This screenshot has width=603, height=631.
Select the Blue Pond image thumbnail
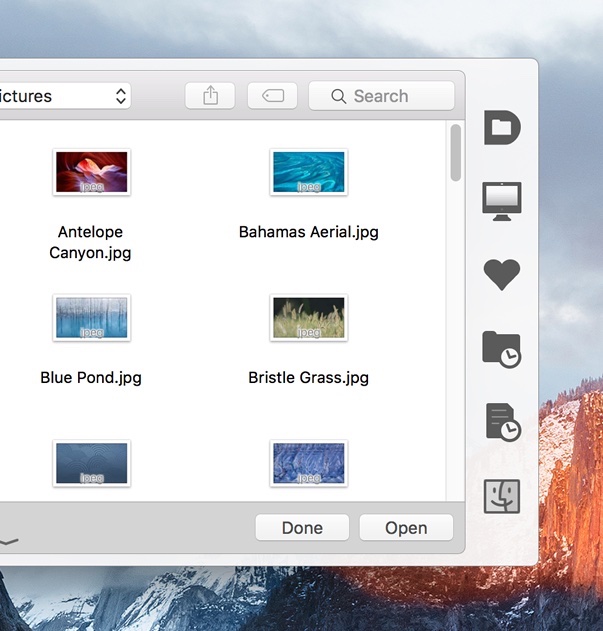pyautogui.click(x=91, y=317)
